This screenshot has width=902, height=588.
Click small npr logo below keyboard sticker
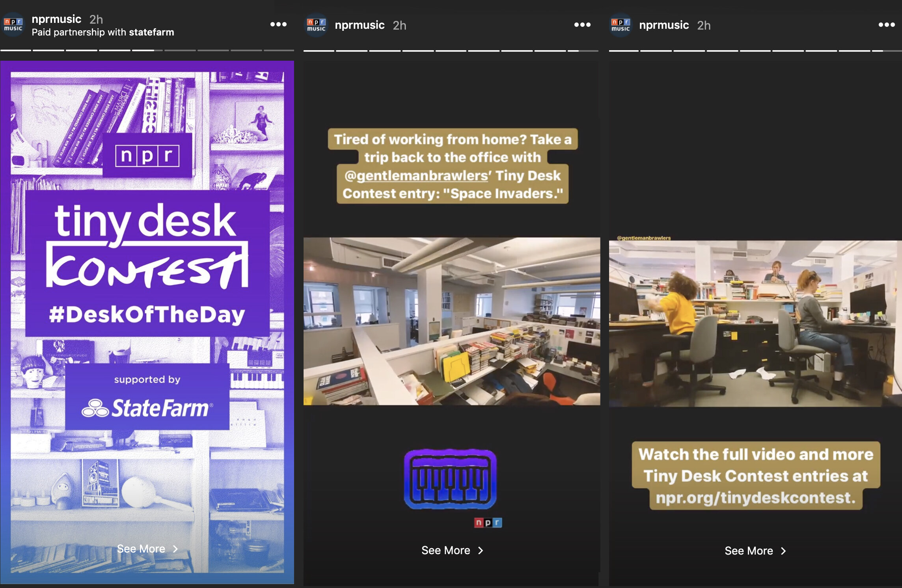(x=488, y=523)
